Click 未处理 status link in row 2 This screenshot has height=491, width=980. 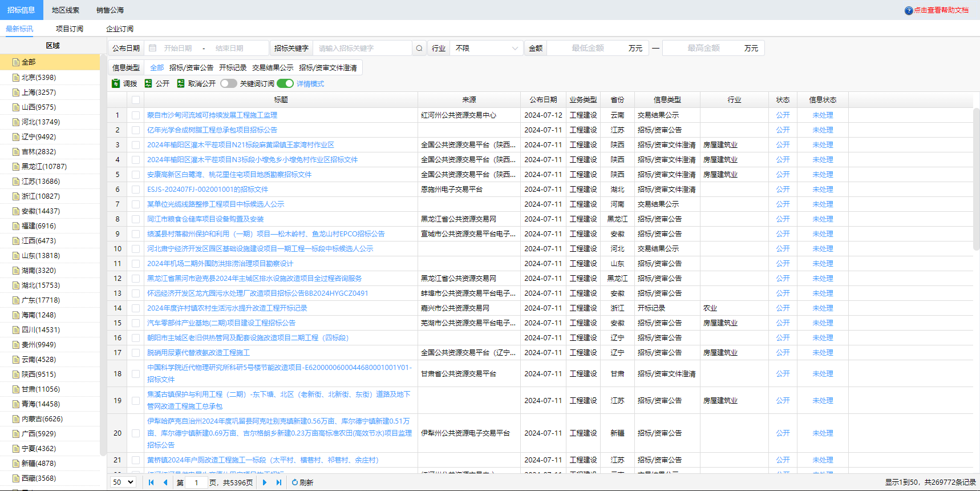point(823,130)
